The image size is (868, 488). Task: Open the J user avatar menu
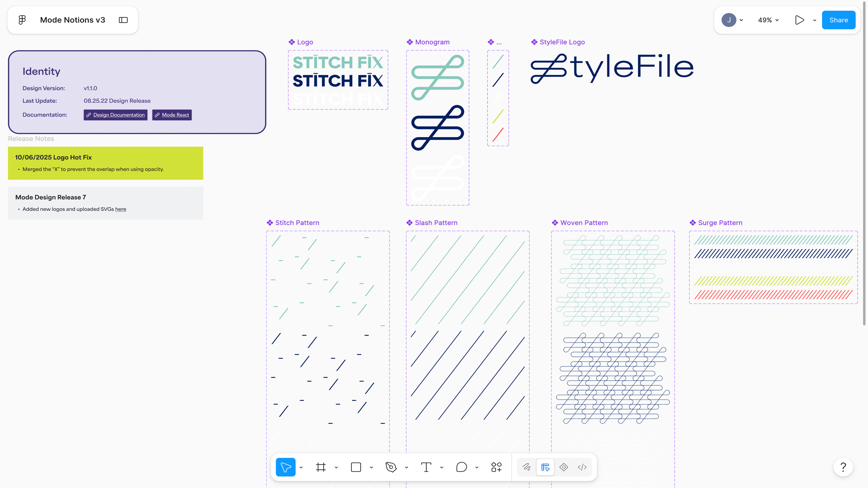pos(728,20)
